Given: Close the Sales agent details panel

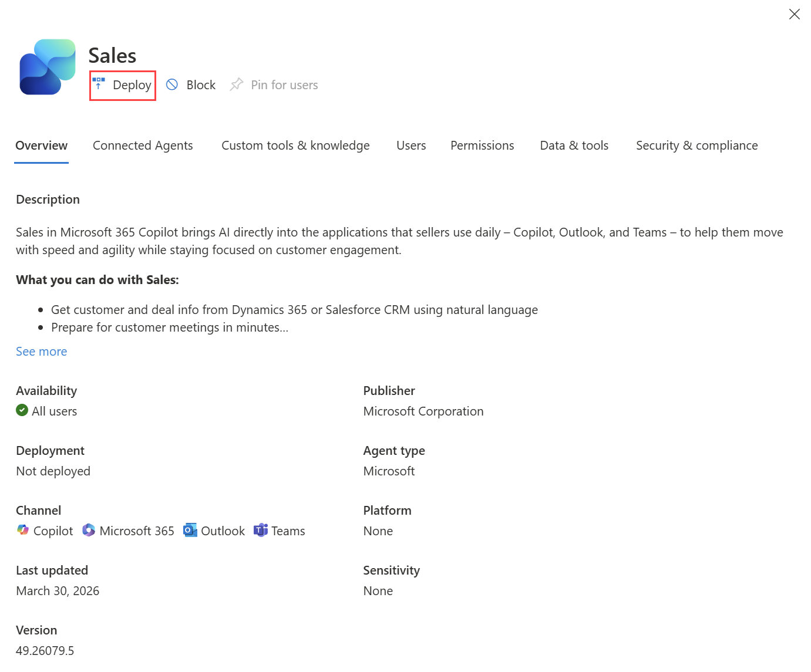Looking at the screenshot, I should pos(795,13).
